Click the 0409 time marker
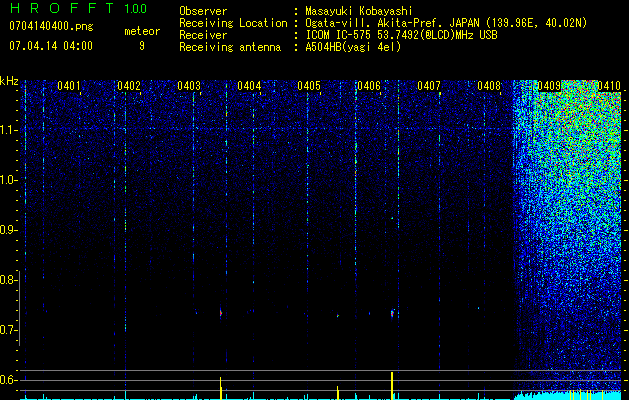This screenshot has height=400, width=629. tap(549, 86)
